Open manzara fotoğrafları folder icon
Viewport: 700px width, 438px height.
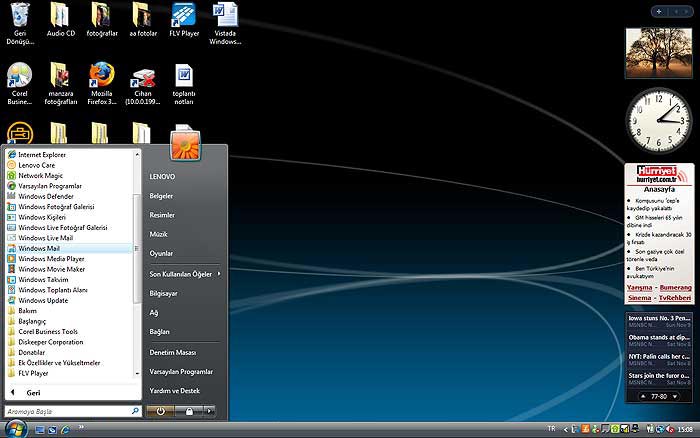61,83
